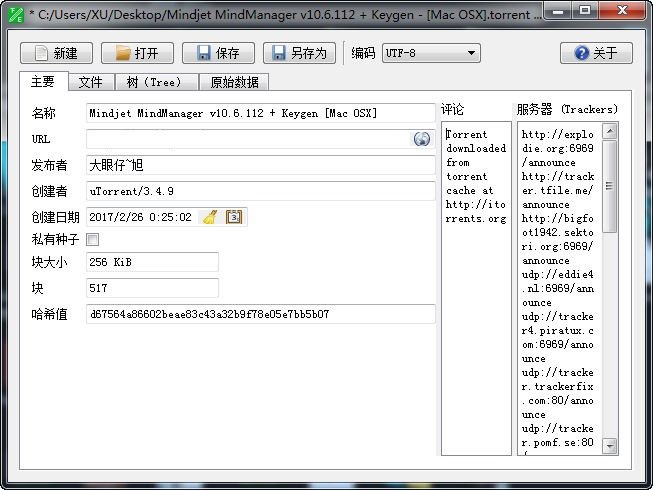Click the trackers scrollbar thumb

(x=610, y=186)
